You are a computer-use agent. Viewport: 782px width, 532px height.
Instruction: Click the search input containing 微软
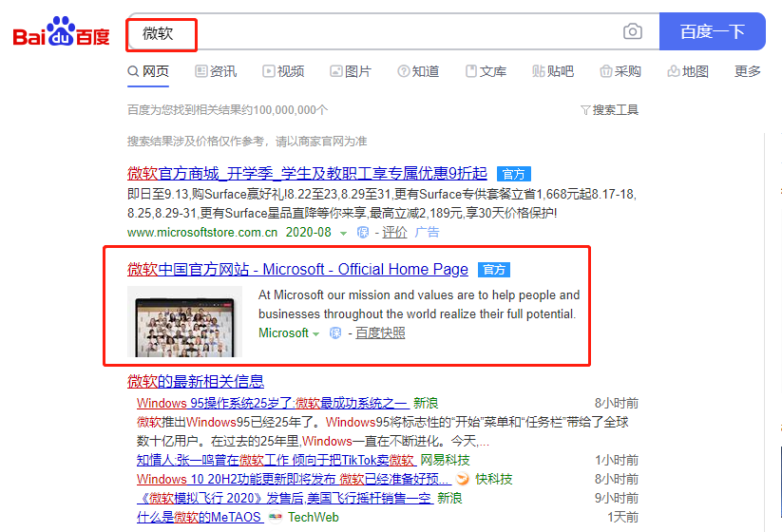(393, 31)
